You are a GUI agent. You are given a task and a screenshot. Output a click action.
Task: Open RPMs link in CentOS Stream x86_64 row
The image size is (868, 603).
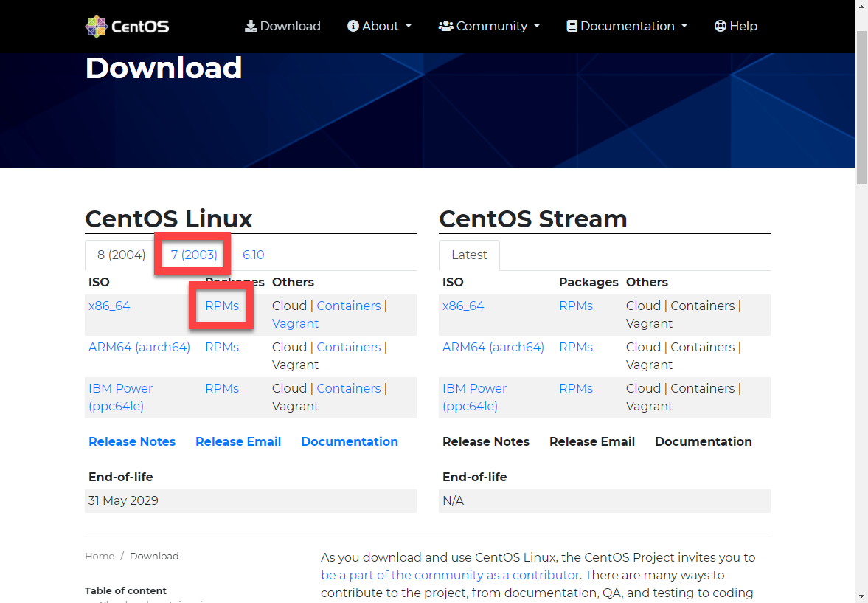tap(576, 306)
